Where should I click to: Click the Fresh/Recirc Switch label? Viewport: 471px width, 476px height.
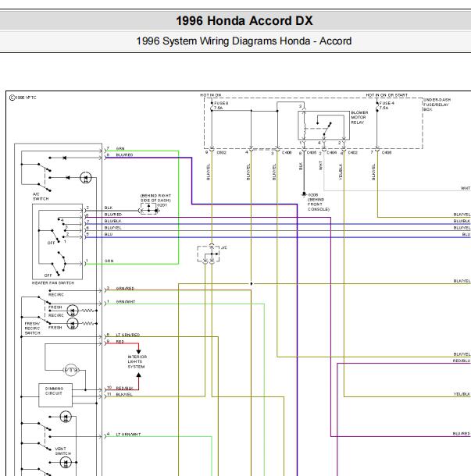click(32, 329)
